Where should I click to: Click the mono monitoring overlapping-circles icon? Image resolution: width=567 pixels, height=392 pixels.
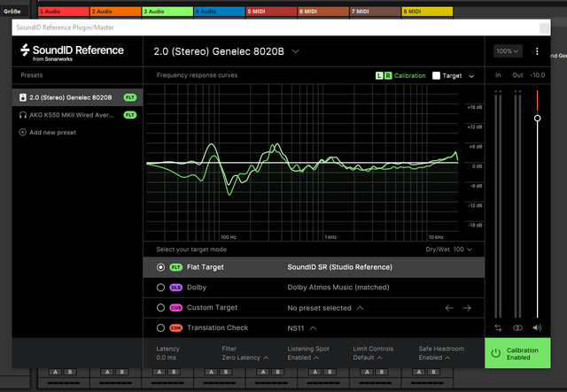517,327
